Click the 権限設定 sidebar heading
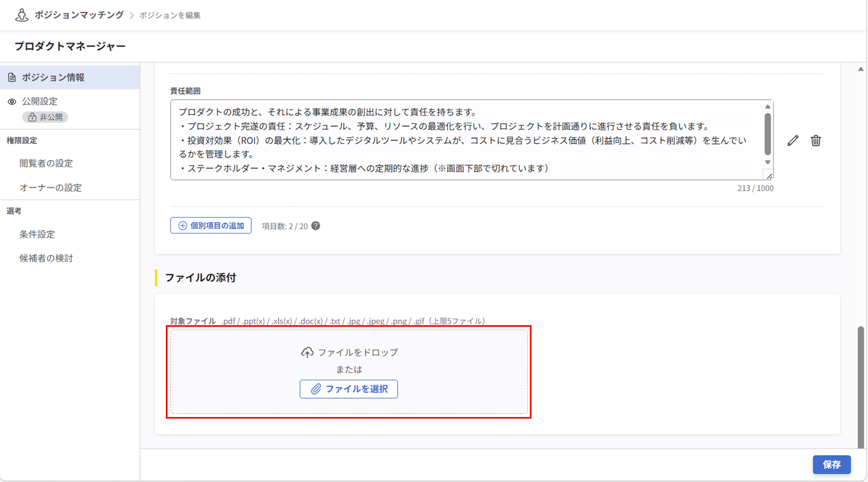This screenshot has height=482, width=868. click(x=22, y=140)
